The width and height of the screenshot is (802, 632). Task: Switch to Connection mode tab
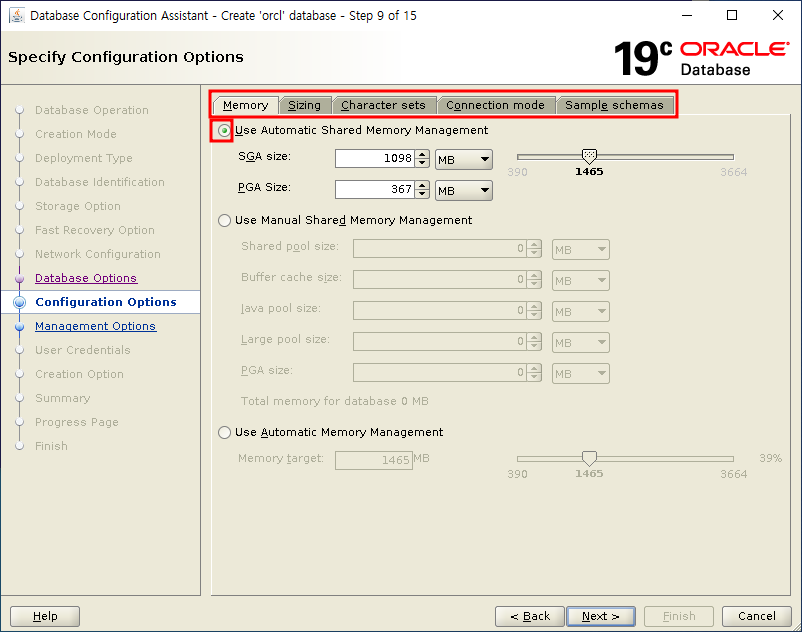pos(495,105)
